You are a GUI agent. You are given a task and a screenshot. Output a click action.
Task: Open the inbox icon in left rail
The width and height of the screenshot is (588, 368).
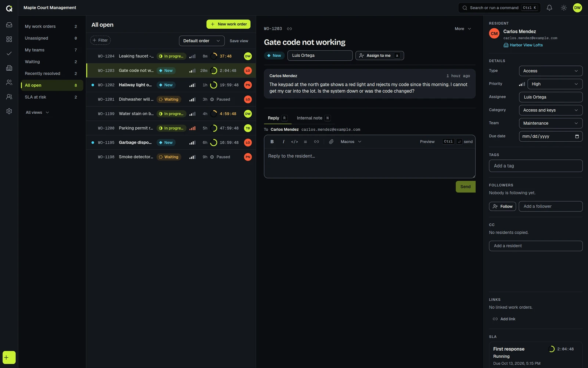point(9,25)
